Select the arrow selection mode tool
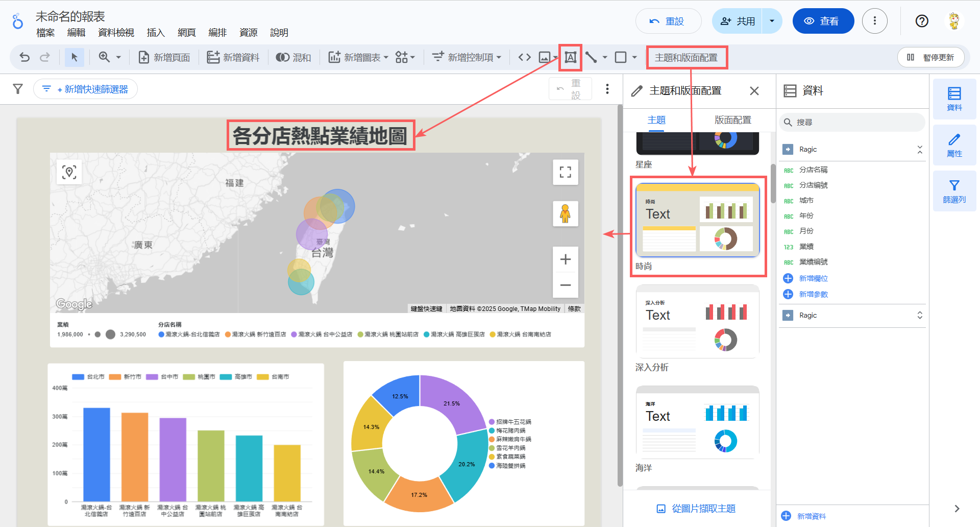The image size is (980, 527). pos(75,57)
